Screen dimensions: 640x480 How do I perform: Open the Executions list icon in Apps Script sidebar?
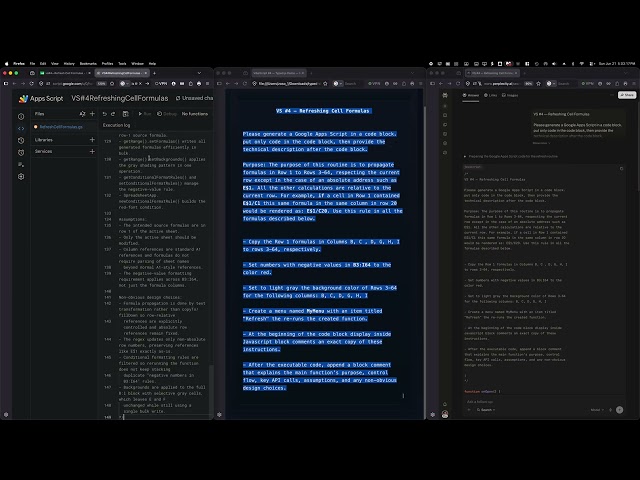click(21, 164)
